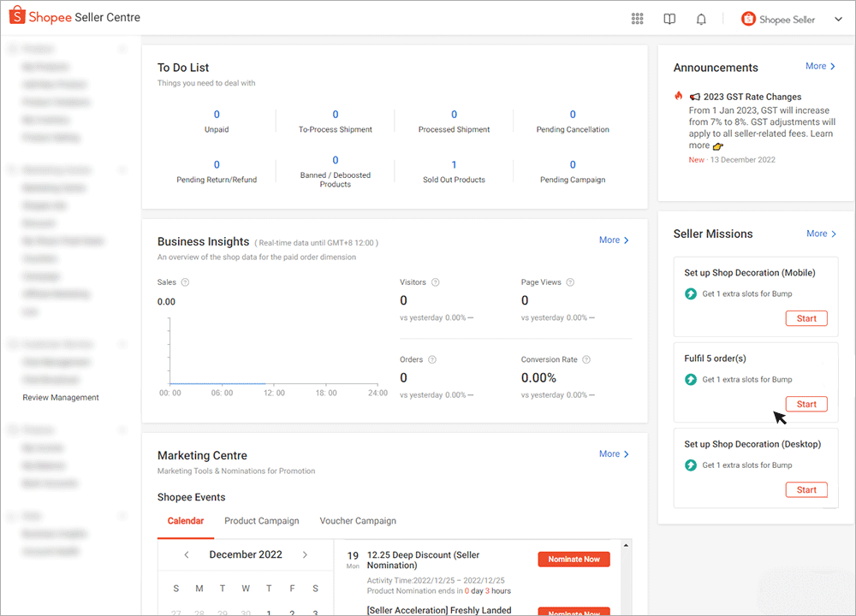Start the Fulfil 5 orders mission
856x616 pixels.
coord(805,404)
